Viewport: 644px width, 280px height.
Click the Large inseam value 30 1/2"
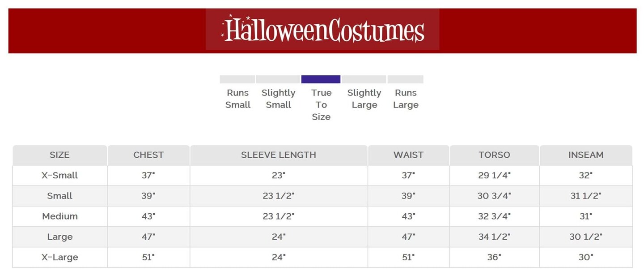coord(586,237)
